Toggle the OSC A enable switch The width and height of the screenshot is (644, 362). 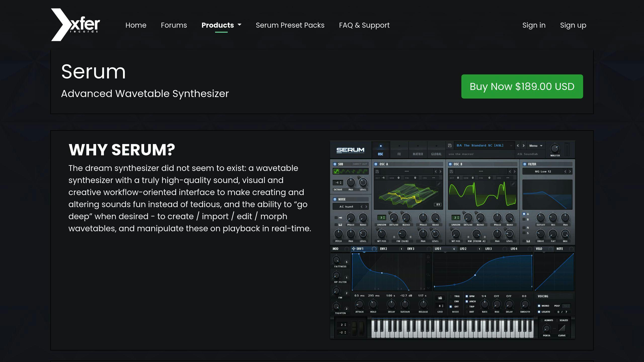point(376,164)
